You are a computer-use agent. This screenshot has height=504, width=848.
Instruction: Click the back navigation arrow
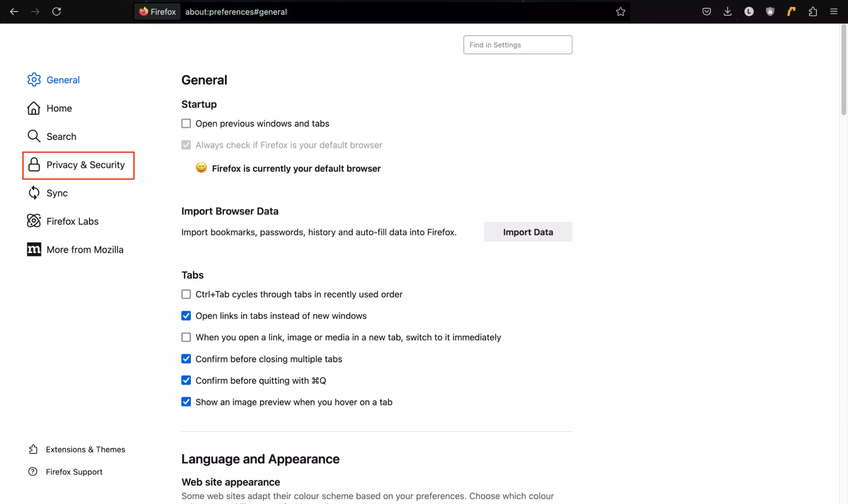pyautogui.click(x=14, y=11)
